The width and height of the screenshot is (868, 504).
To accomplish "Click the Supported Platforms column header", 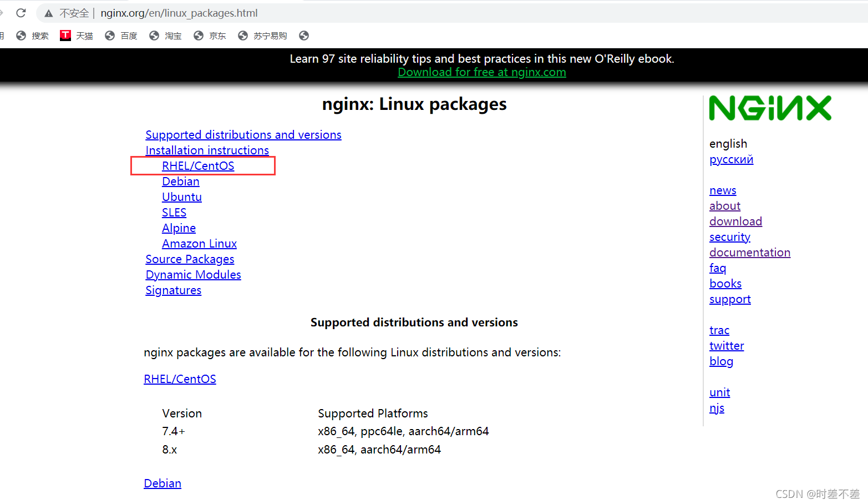I will pos(373,414).
